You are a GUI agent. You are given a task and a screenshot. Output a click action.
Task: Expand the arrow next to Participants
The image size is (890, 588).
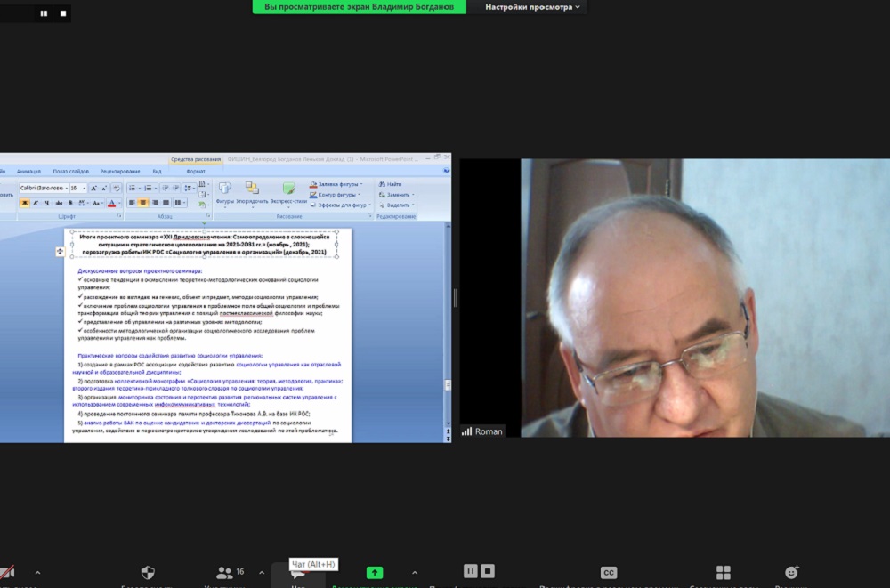pyautogui.click(x=262, y=573)
